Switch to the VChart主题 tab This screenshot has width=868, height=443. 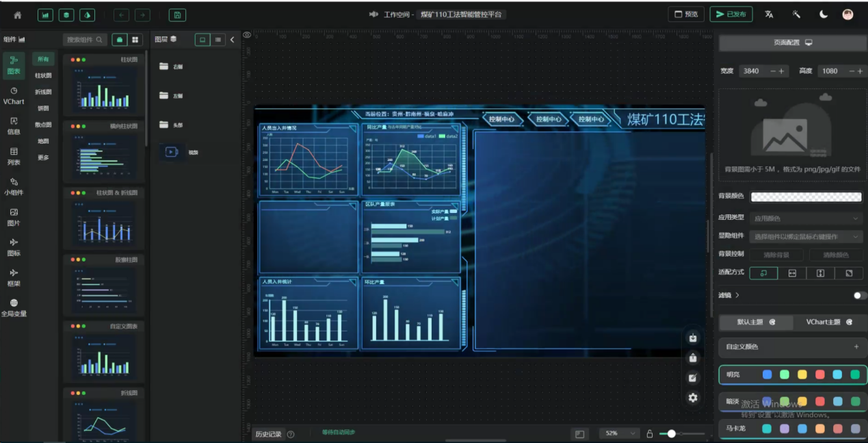click(828, 322)
